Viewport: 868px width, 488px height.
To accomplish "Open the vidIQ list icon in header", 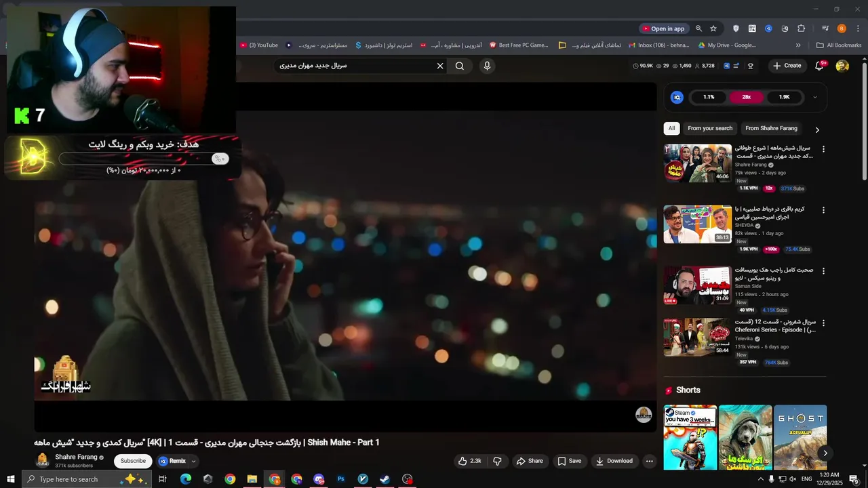I will click(736, 66).
